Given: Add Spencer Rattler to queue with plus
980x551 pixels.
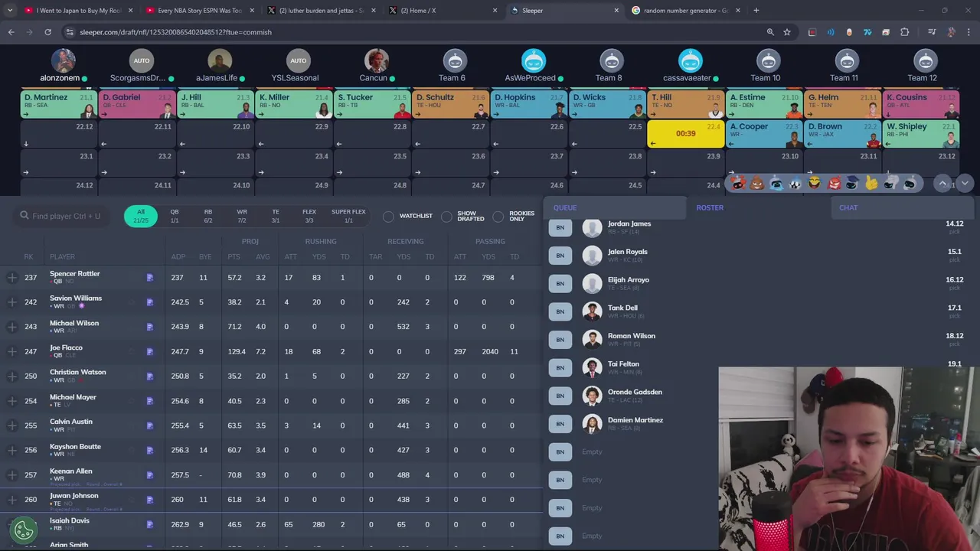Looking at the screenshot, I should [x=12, y=278].
